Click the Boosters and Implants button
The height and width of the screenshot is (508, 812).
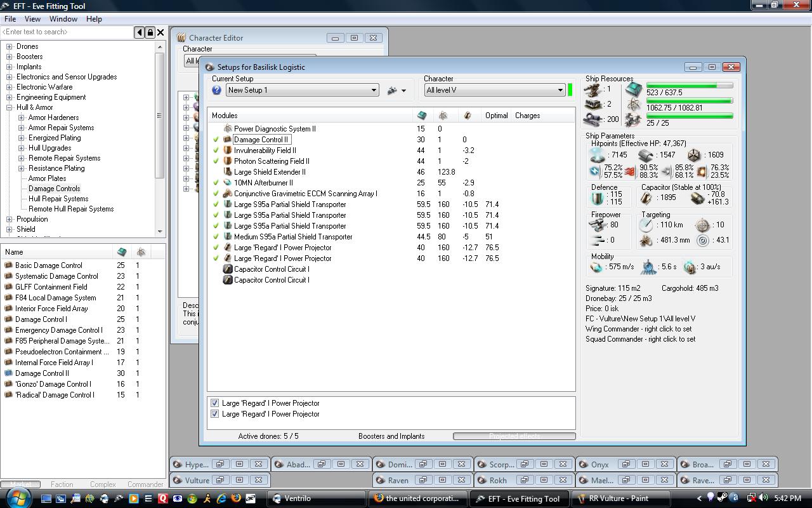(391, 436)
